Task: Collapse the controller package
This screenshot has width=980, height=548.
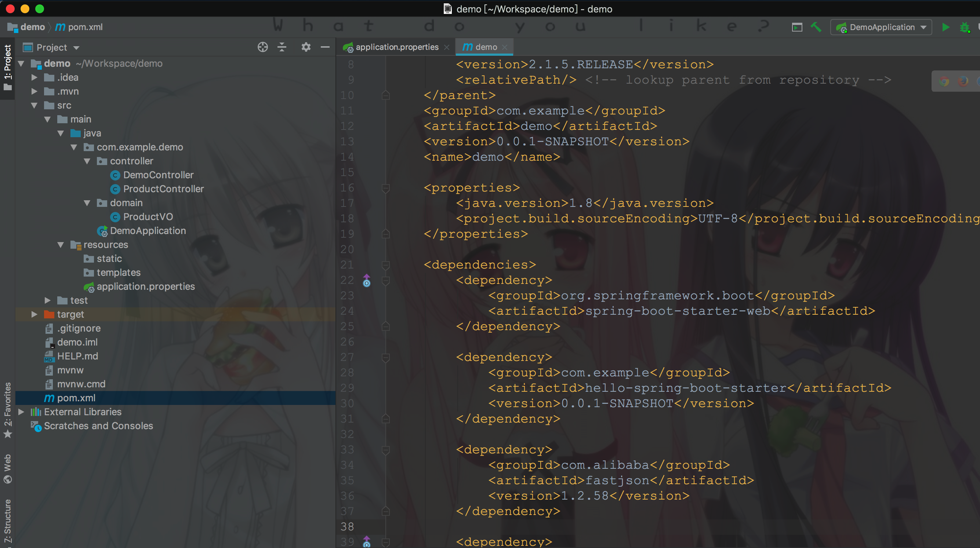Action: pyautogui.click(x=87, y=161)
